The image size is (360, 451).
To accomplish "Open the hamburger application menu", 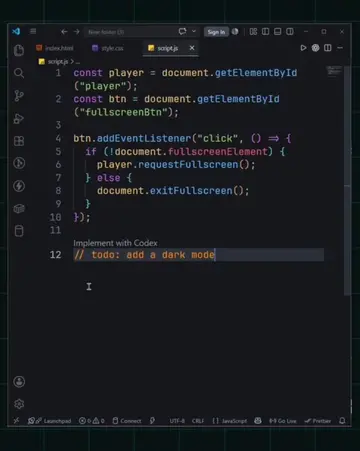I will (x=33, y=31).
